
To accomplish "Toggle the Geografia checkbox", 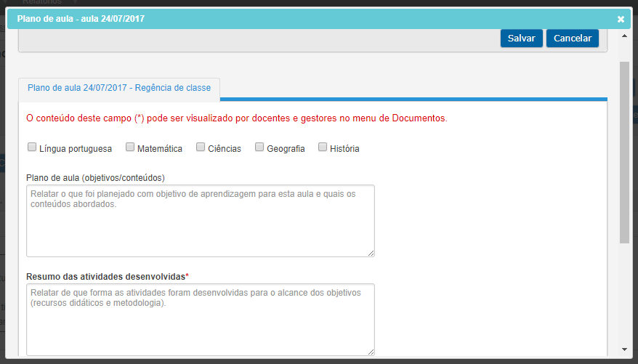I will (259, 147).
